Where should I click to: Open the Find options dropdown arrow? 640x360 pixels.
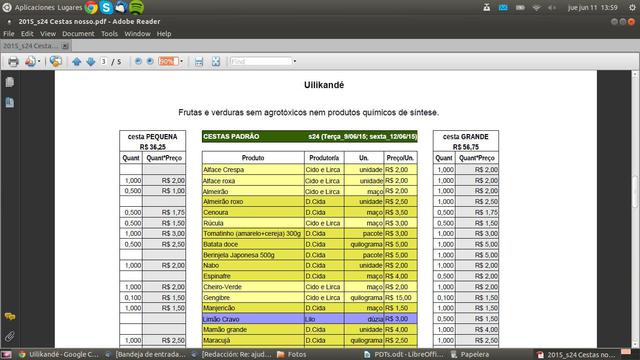(x=294, y=62)
